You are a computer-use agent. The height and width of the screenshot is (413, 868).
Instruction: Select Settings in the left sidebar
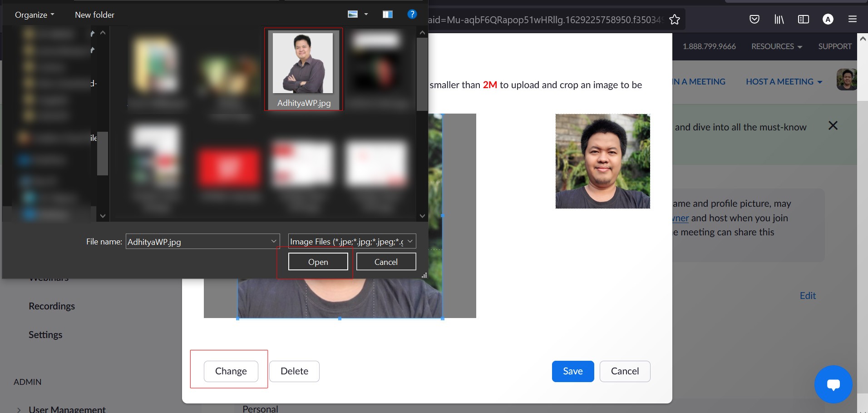coord(45,334)
